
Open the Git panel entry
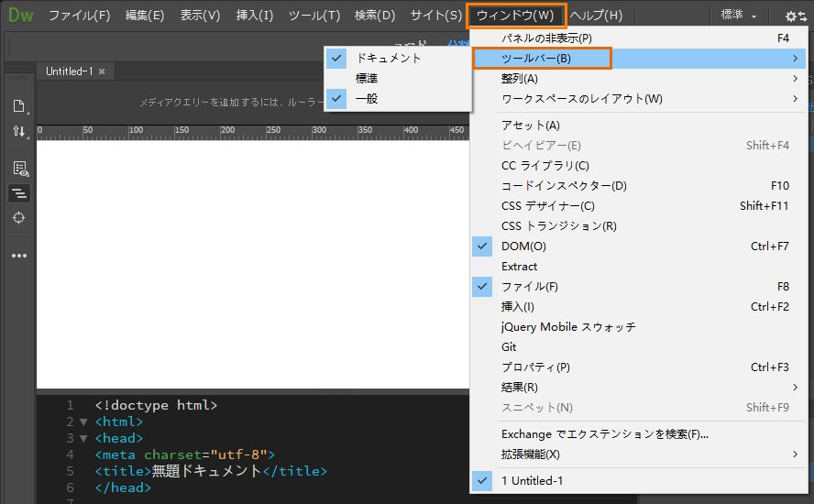pos(639,347)
